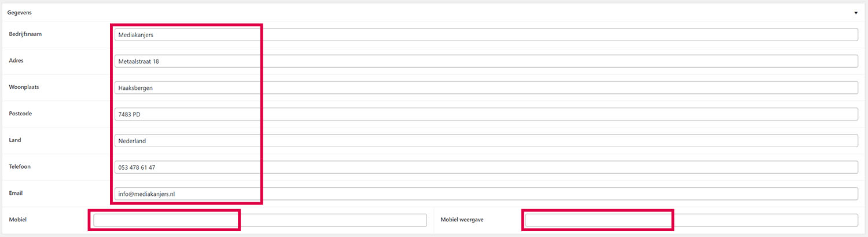Viewport: 868px width, 237px height.
Task: Edit the Postcode field with 7483 PD
Action: (x=486, y=114)
